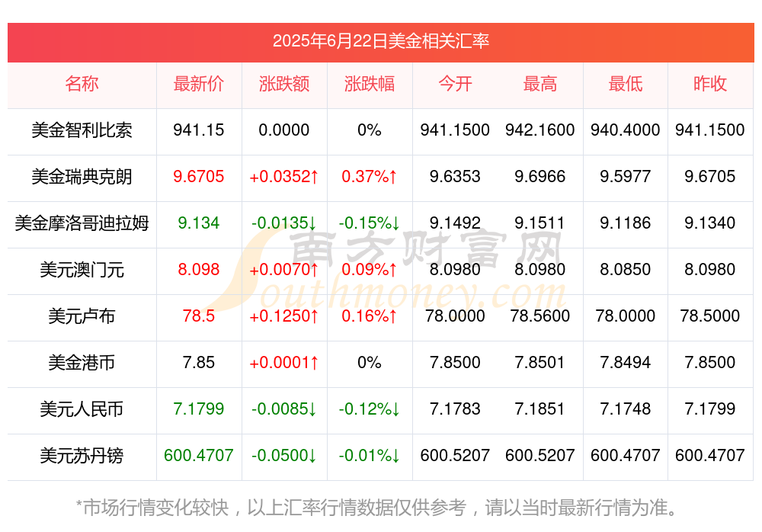The height and width of the screenshot is (532, 762).
Task: Click the low value 9.1186
Action: pyautogui.click(x=626, y=223)
